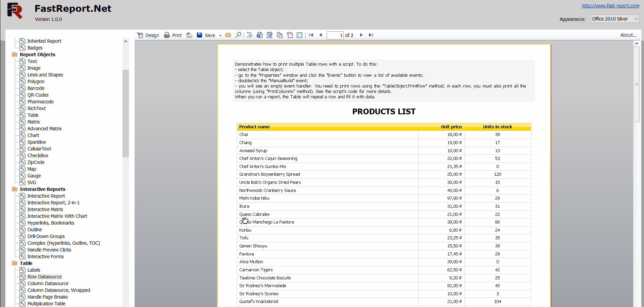Open the magnifier Find tool
The image size is (644, 307).
(238, 35)
